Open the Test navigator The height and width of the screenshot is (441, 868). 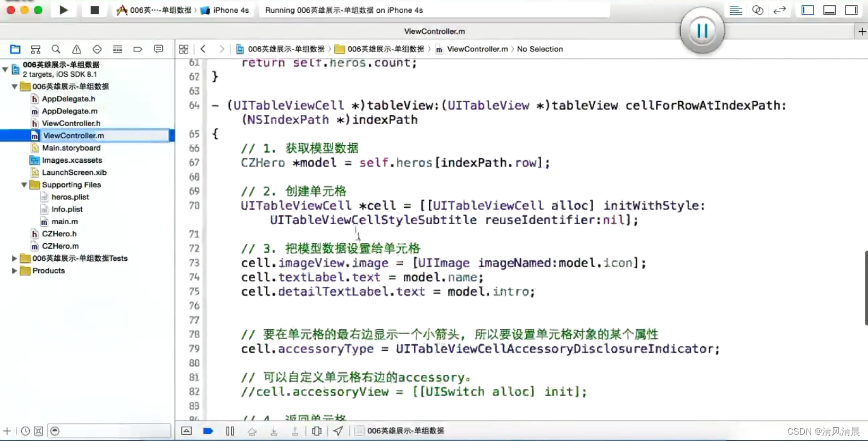(x=97, y=49)
